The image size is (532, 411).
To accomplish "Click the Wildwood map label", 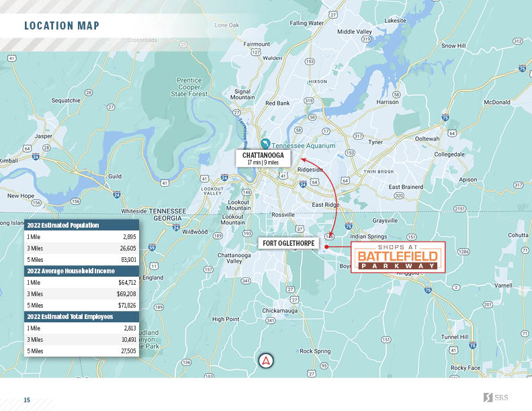I will (195, 232).
